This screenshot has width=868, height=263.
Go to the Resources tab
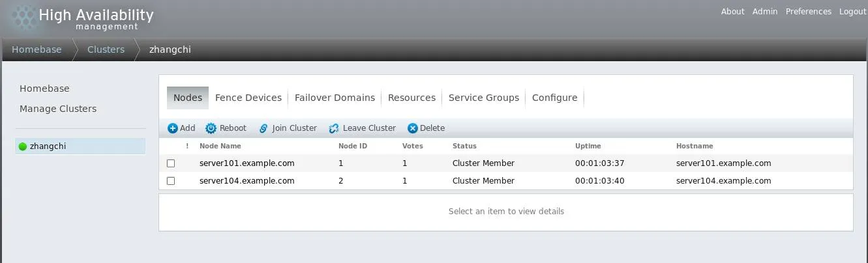[412, 98]
